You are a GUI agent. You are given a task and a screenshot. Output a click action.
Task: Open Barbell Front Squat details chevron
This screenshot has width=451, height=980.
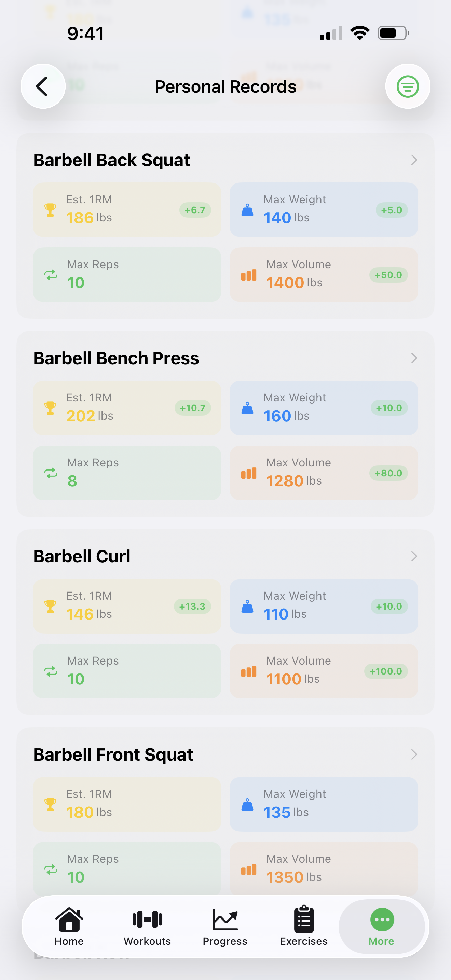pyautogui.click(x=414, y=754)
